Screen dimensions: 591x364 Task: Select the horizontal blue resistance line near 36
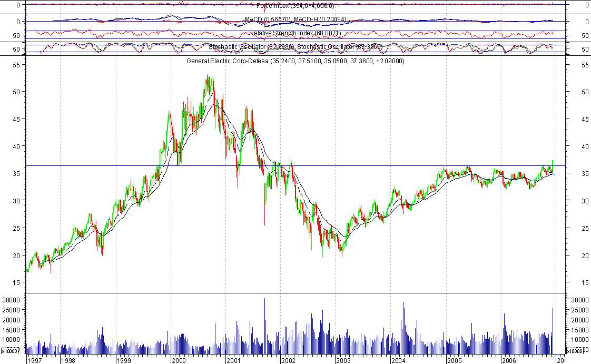pos(369,166)
